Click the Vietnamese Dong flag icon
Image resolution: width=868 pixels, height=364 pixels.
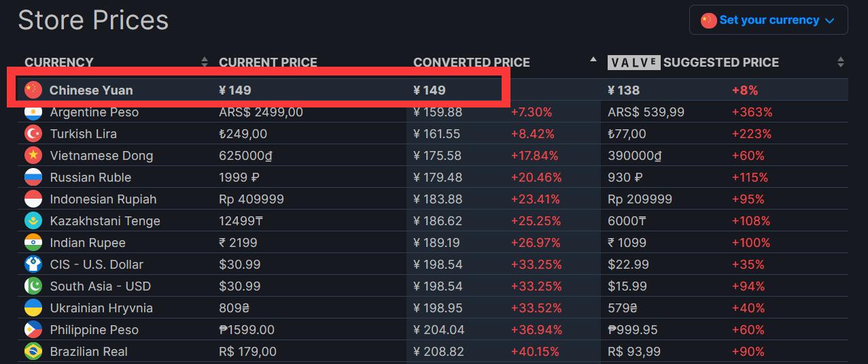click(33, 156)
